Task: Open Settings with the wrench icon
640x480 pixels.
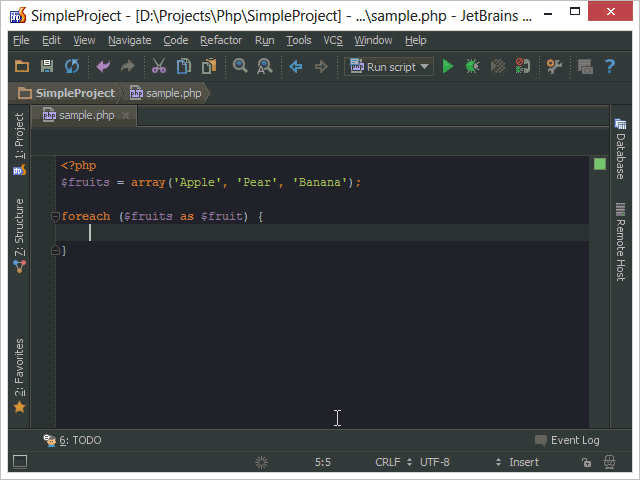Action: pos(555,67)
